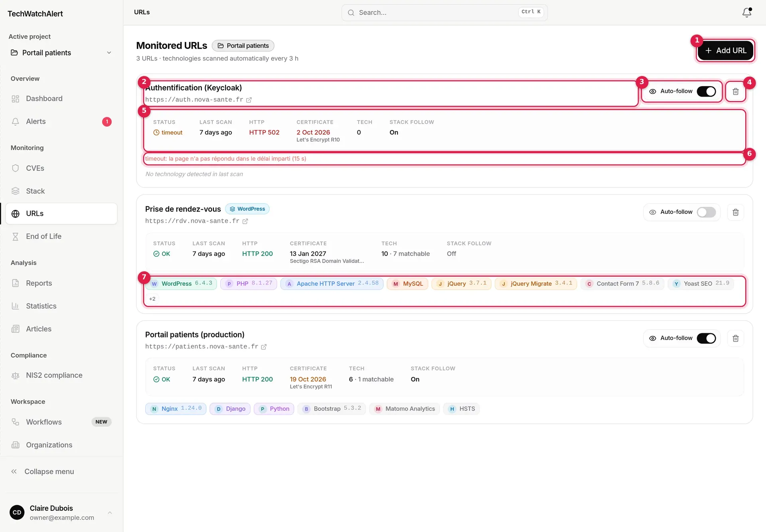
Task: Go to the Reports section
Action: coord(61,283)
